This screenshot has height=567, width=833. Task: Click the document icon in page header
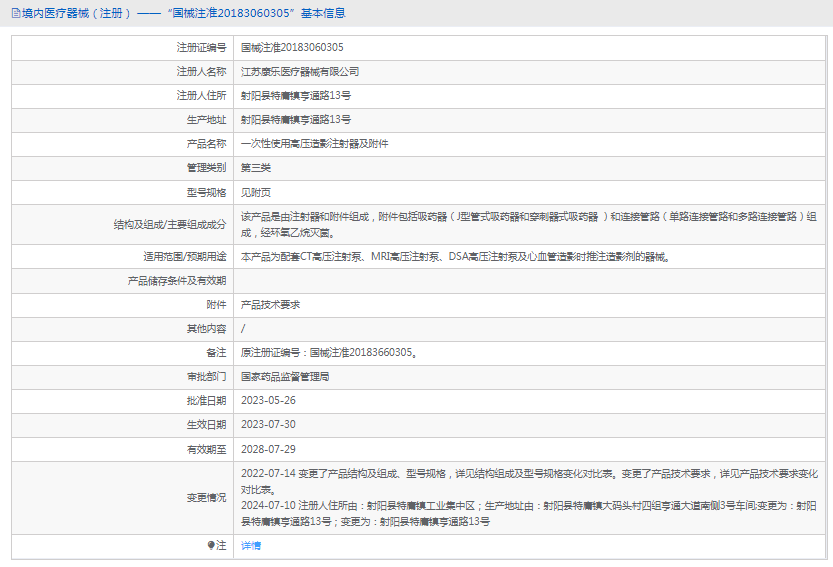tap(16, 13)
